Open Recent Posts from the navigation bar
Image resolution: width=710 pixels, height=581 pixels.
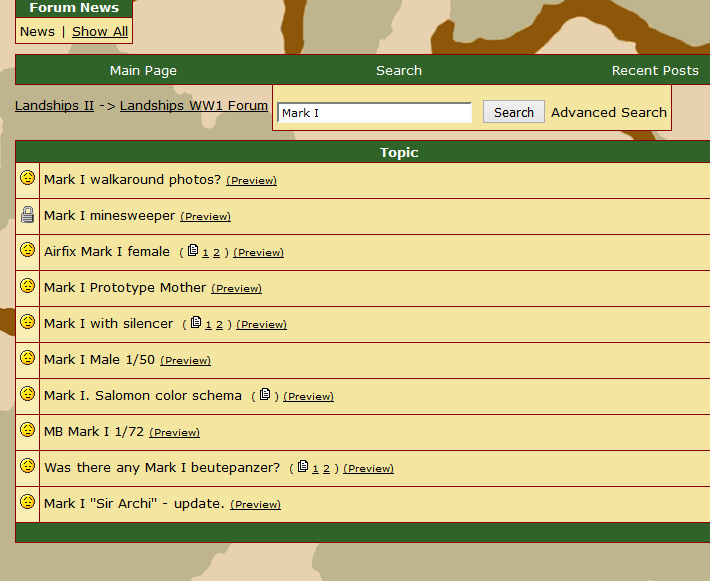tap(655, 70)
